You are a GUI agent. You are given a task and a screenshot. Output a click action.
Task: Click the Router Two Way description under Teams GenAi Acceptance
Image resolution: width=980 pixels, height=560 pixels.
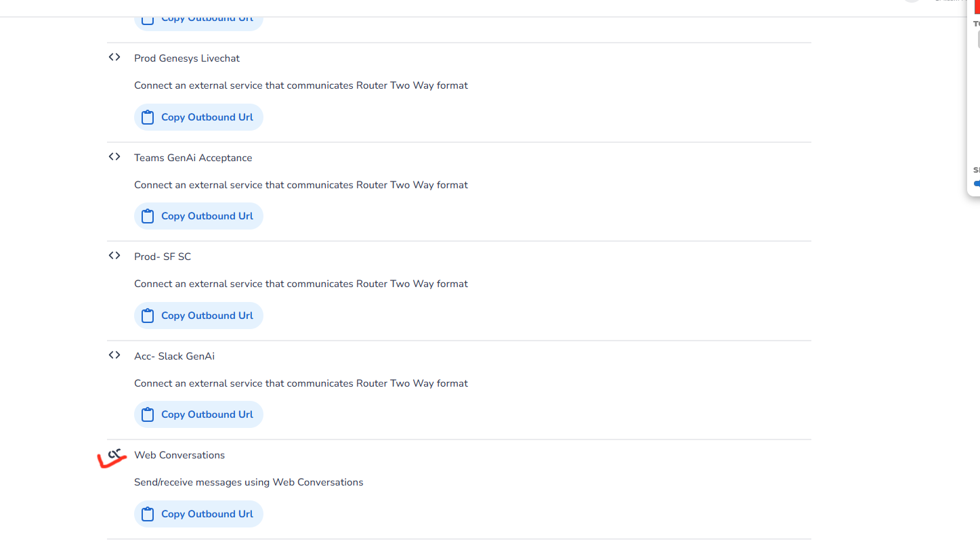[x=301, y=185]
